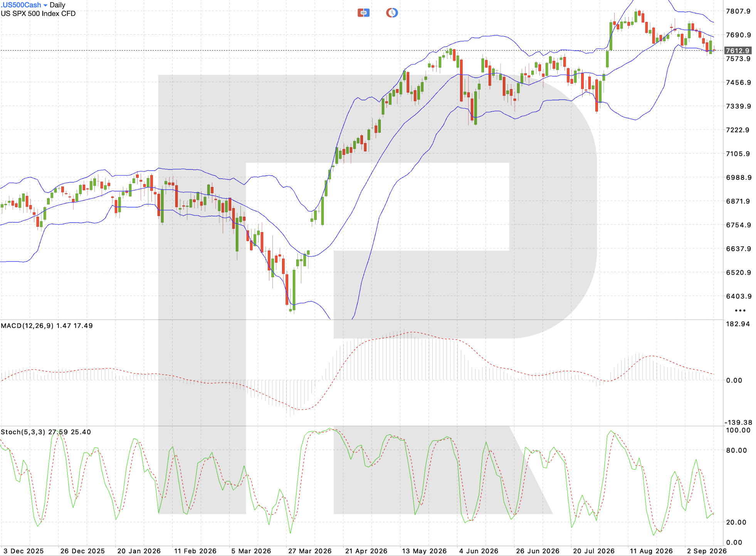Click the 7690.9 price axis label

[x=738, y=35]
